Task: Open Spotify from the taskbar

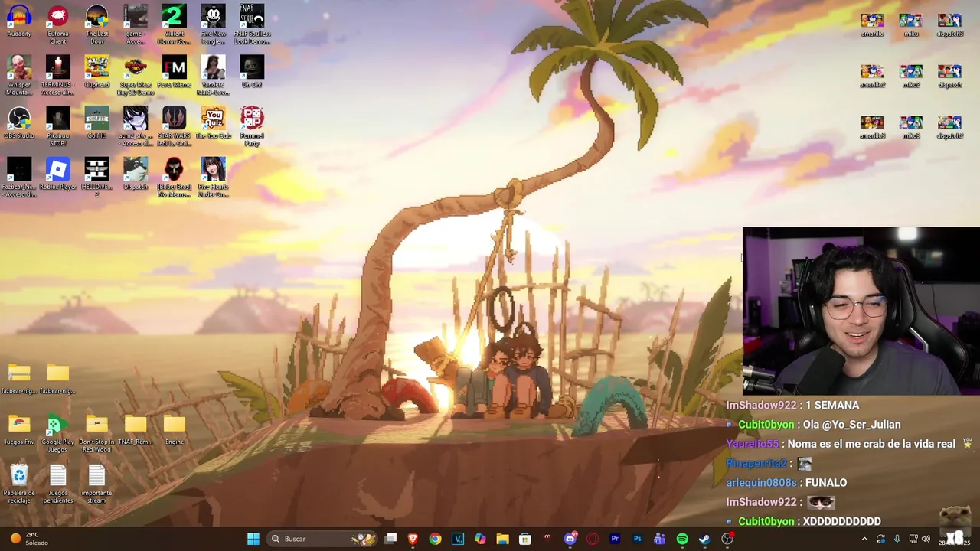Action: 682,539
